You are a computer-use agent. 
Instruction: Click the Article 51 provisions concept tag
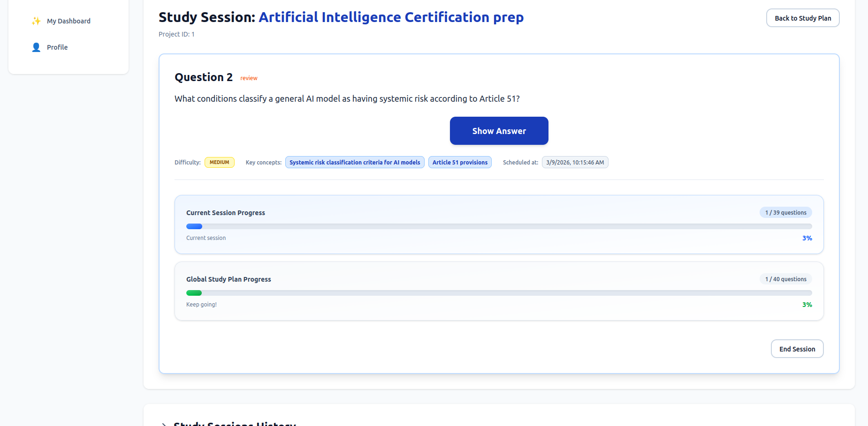460,162
